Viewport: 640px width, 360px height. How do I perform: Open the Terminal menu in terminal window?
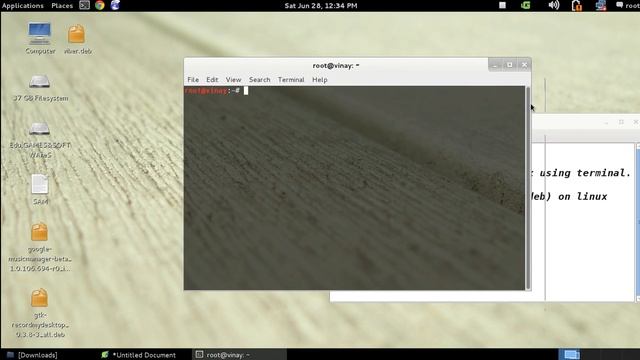pyautogui.click(x=291, y=80)
